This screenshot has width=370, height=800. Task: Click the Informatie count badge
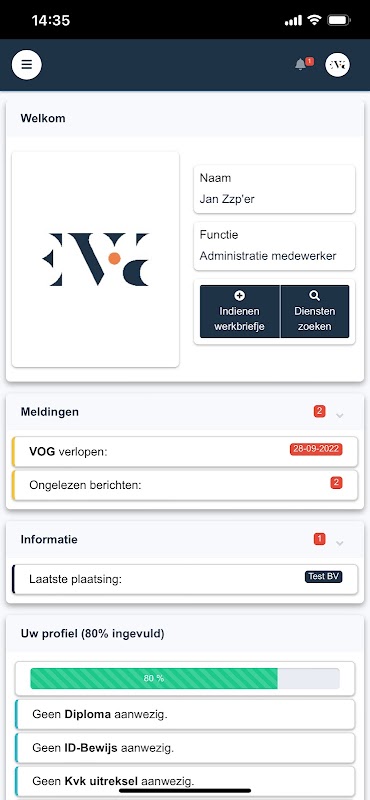(x=319, y=539)
